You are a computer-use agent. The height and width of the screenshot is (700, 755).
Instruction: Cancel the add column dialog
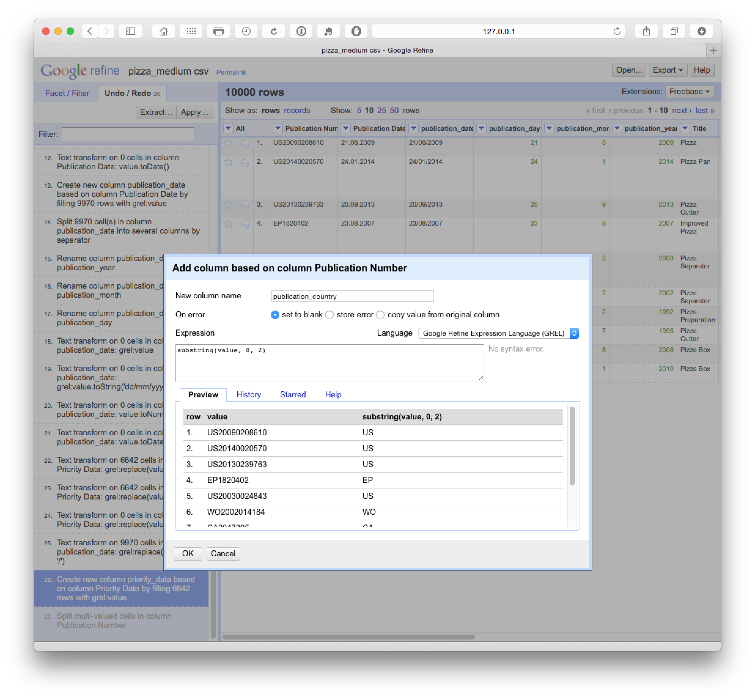point(223,553)
